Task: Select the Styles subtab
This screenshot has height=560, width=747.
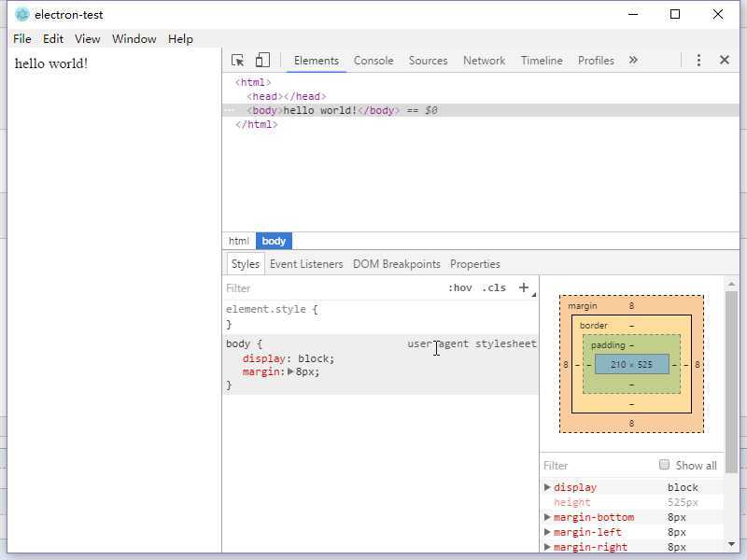Action: pyautogui.click(x=246, y=264)
